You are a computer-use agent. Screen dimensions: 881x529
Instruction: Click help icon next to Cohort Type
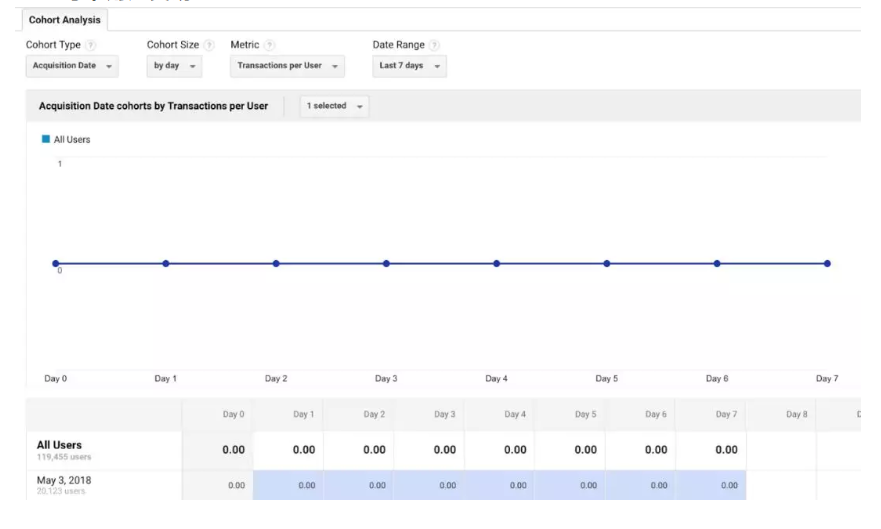(x=91, y=45)
